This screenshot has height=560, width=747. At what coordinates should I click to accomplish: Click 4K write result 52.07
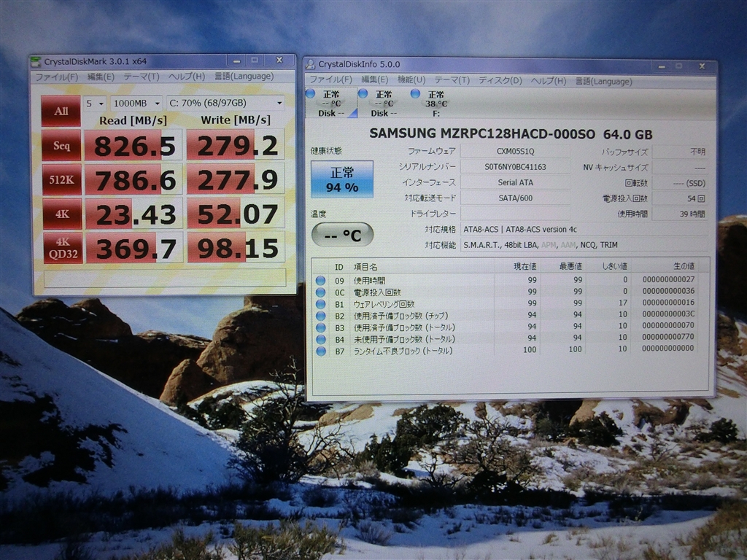(x=237, y=214)
